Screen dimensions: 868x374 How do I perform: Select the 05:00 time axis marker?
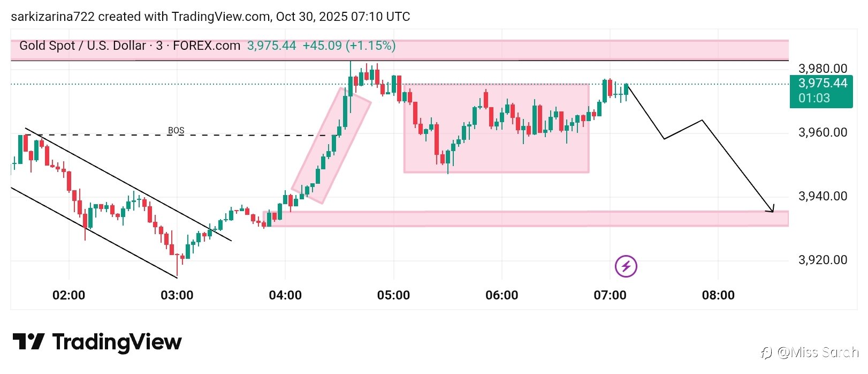393,295
